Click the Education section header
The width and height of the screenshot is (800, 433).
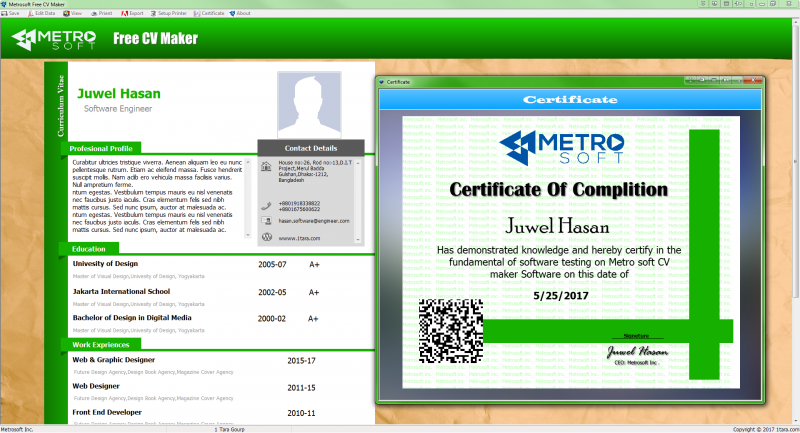pos(89,249)
